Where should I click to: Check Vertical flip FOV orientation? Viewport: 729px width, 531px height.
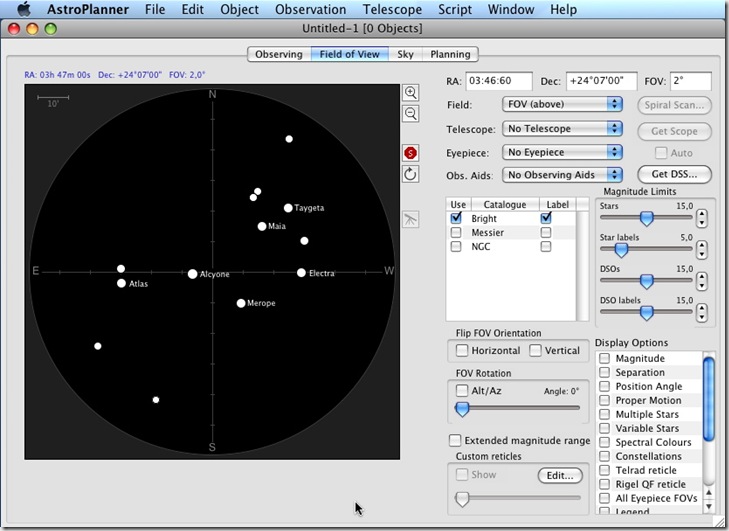[536, 350]
